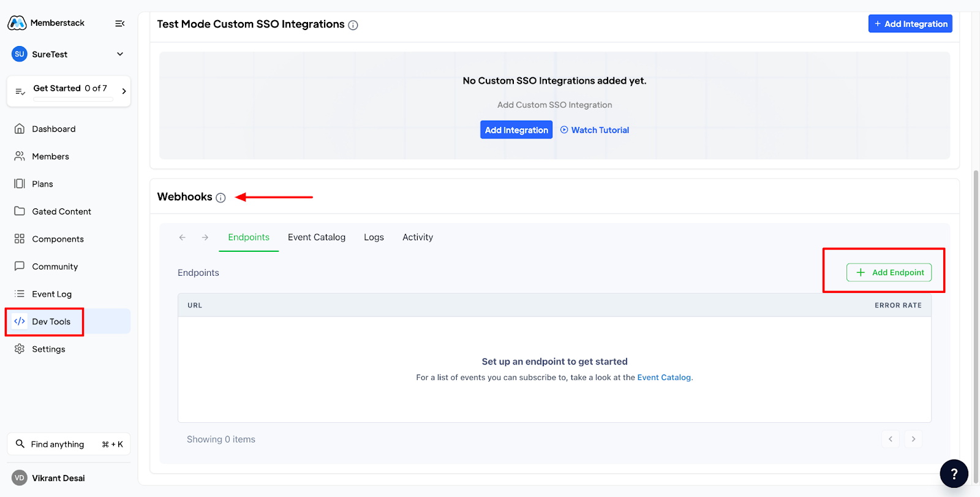Click the VD user avatar
The image size is (980, 497).
coord(20,478)
